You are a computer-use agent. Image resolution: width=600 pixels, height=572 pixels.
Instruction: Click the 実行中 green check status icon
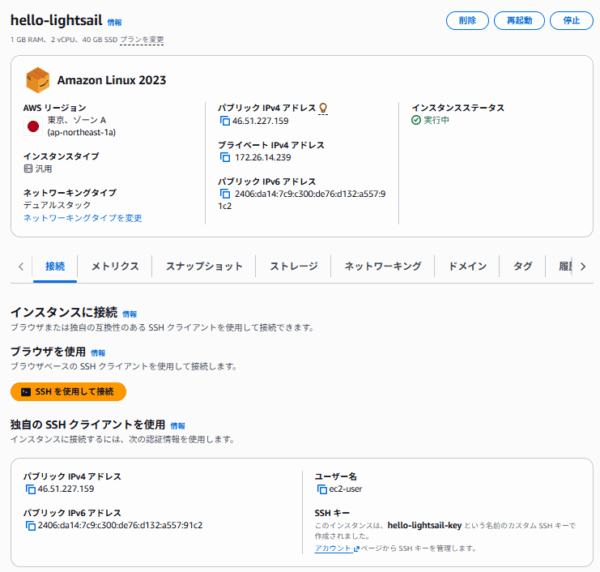[x=416, y=120]
